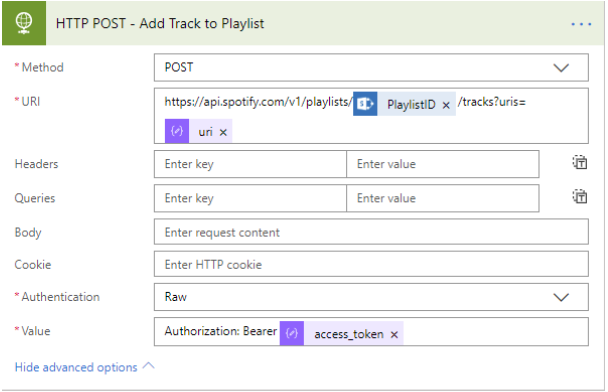Click the Body request content field
The width and height of the screenshot is (608, 392).
tap(371, 232)
